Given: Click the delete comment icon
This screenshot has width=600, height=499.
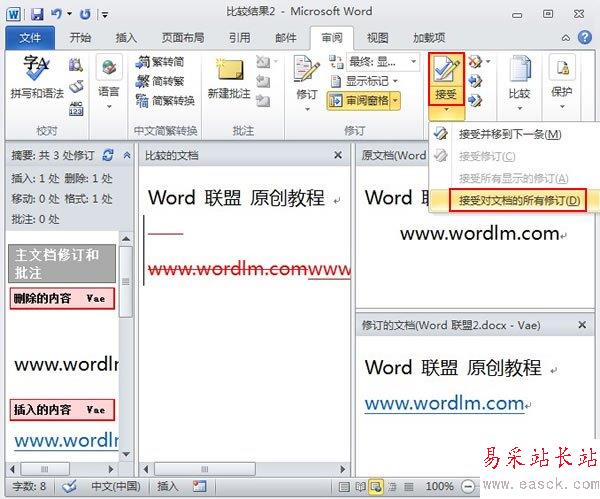Looking at the screenshot, I should pyautogui.click(x=263, y=62).
